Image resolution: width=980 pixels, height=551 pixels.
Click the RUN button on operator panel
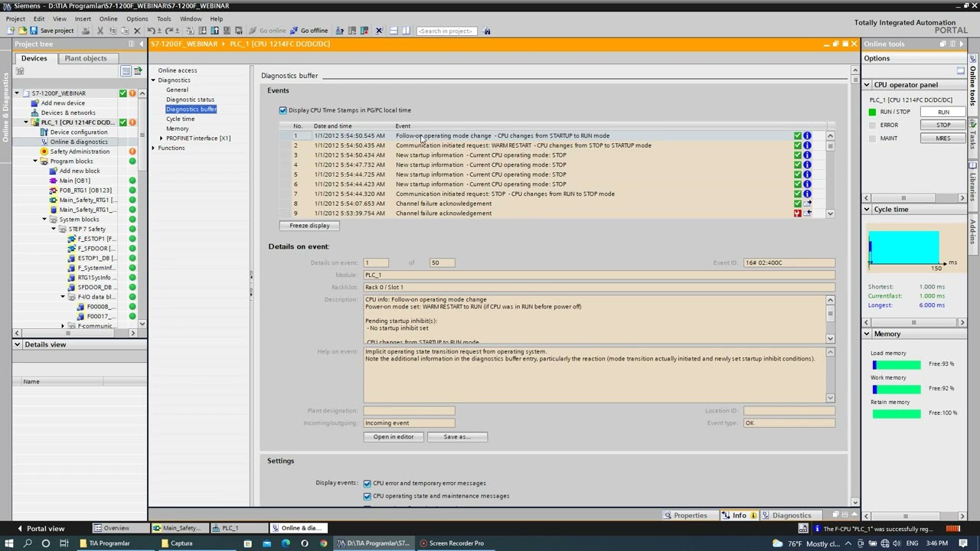(x=943, y=112)
